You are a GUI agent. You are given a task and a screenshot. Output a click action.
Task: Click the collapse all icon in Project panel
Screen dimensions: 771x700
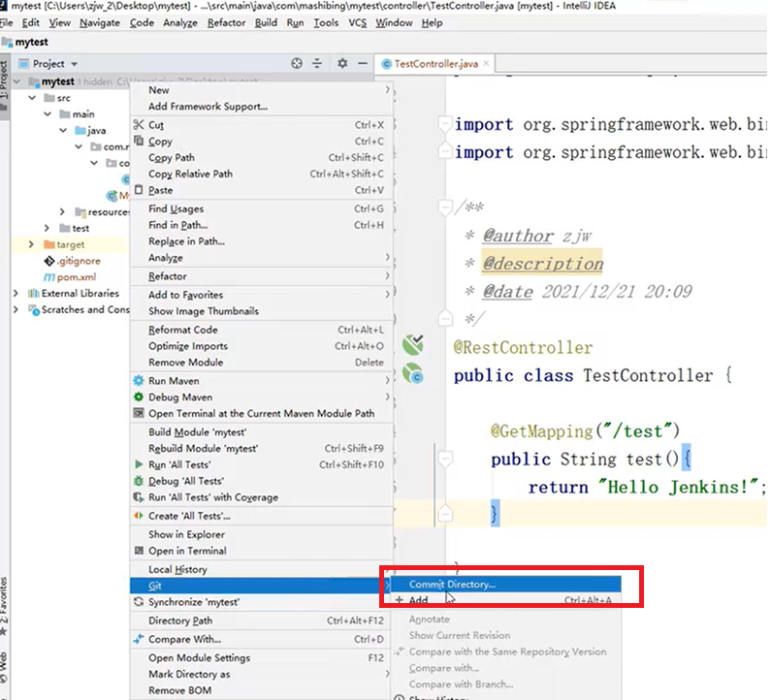coord(317,63)
